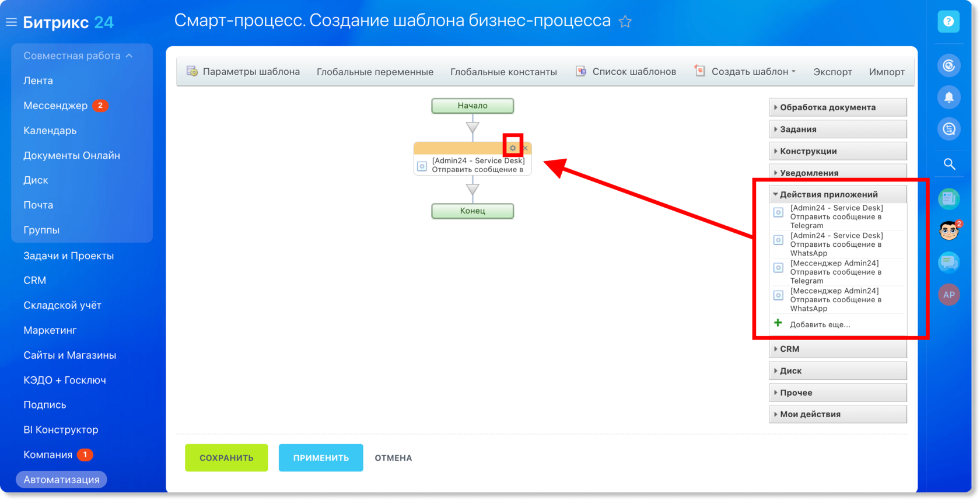Click the icon on the Admin24 activity block

[422, 166]
